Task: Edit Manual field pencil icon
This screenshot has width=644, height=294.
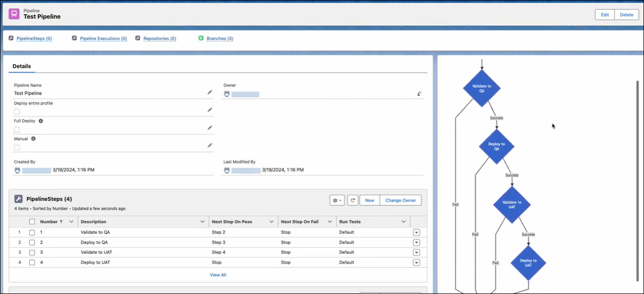Action: 210,145
